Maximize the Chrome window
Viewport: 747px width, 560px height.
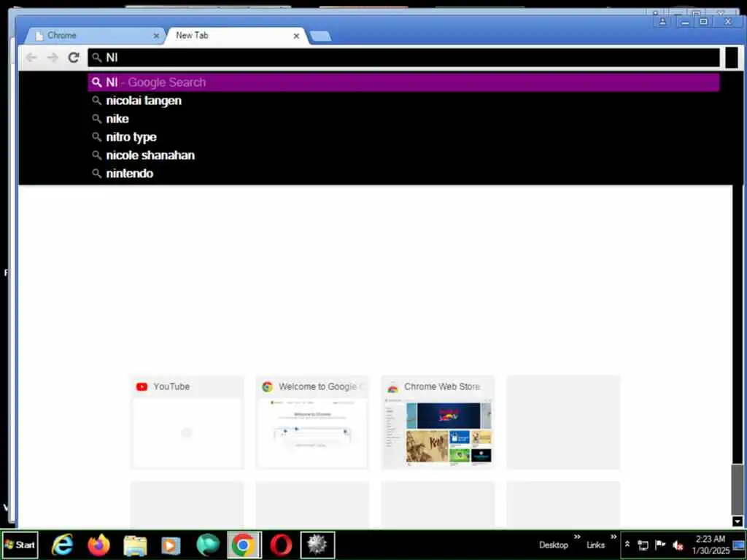coord(704,22)
